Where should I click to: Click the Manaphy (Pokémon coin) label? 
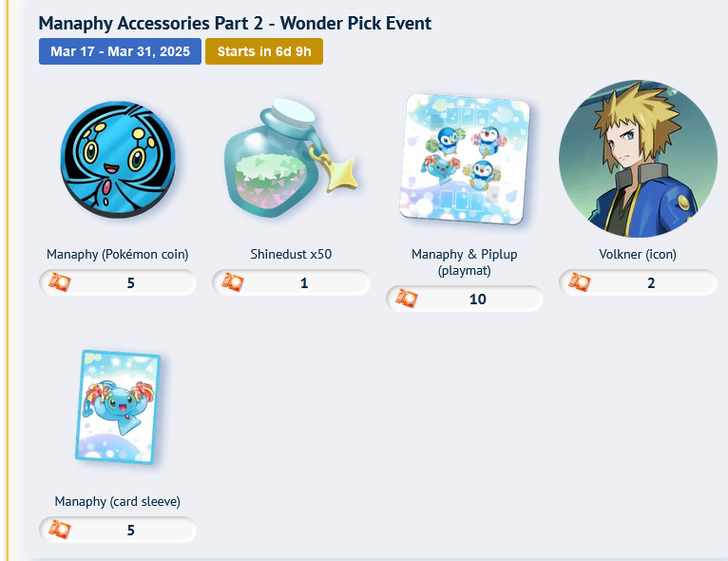118,255
